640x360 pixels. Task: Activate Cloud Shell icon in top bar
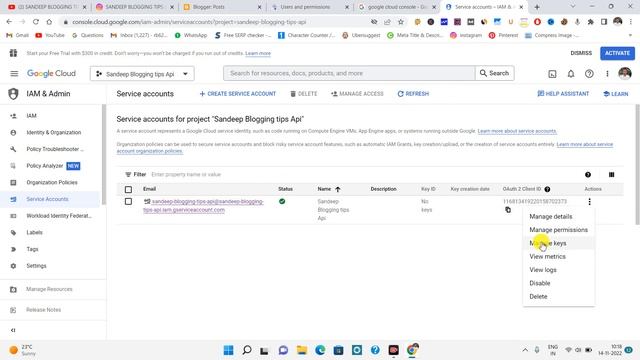(x=552, y=74)
